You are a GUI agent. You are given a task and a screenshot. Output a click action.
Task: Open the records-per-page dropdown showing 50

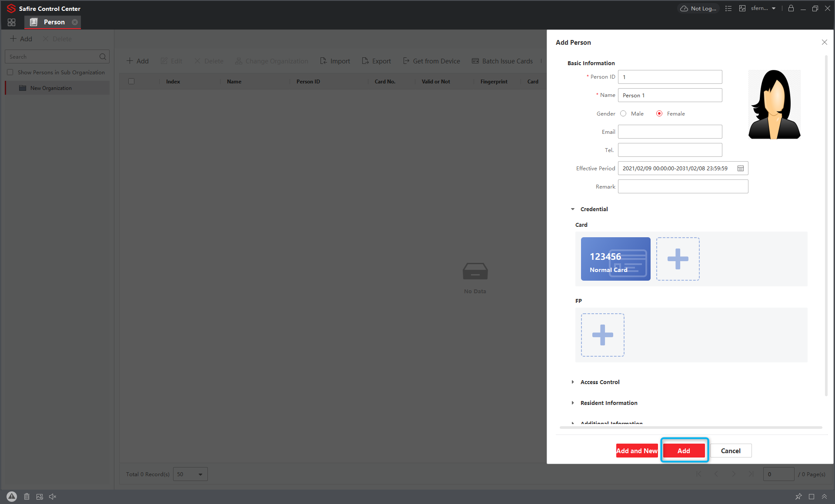pos(190,474)
